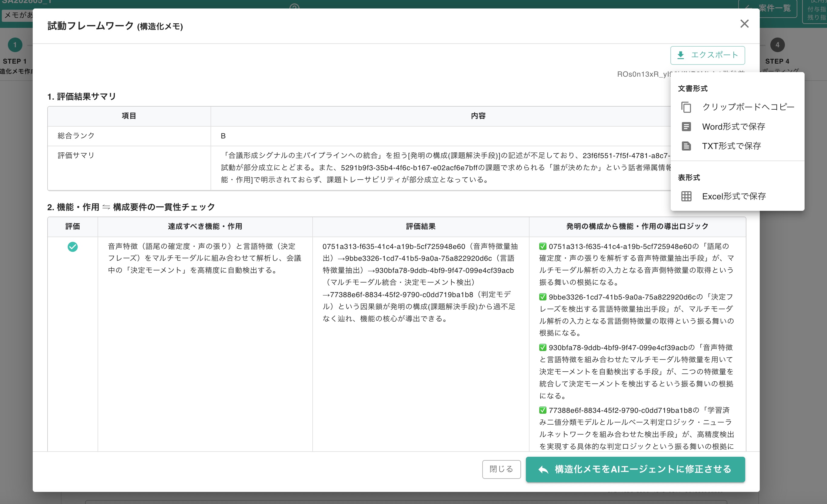
Task: Click the 案件一覧 button behind the dialog
Action: [767, 8]
